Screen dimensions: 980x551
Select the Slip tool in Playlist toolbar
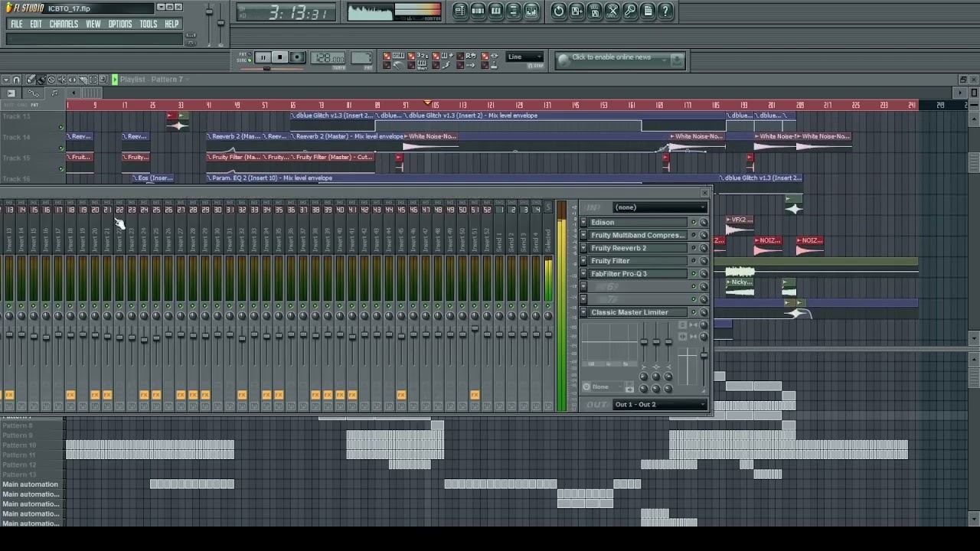click(x=72, y=80)
